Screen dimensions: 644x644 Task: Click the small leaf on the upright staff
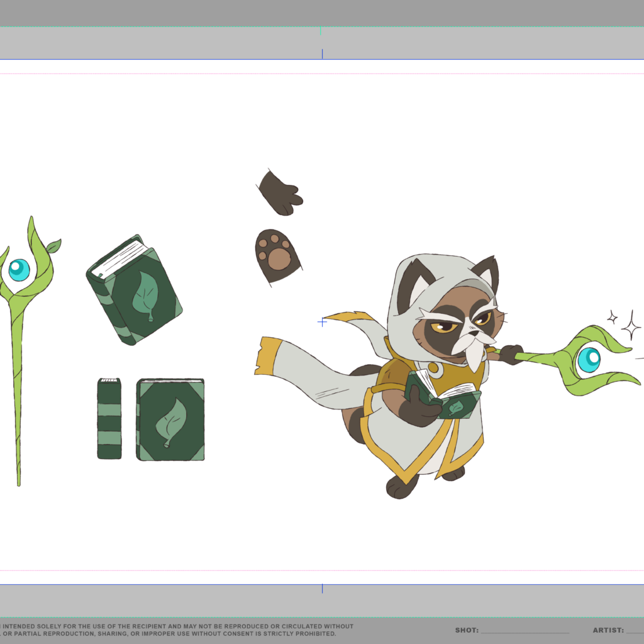(x=53, y=246)
